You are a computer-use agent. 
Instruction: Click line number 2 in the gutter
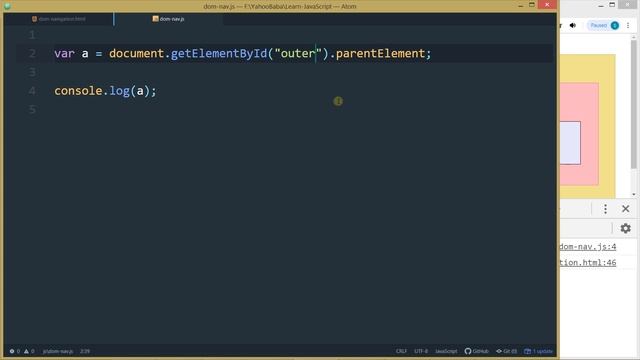(32, 53)
